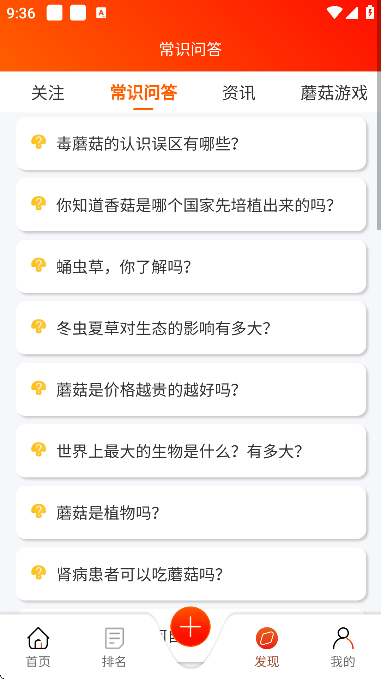Image resolution: width=381 pixels, height=679 pixels.
Task: Open the 首页 home icon
Action: click(x=38, y=638)
